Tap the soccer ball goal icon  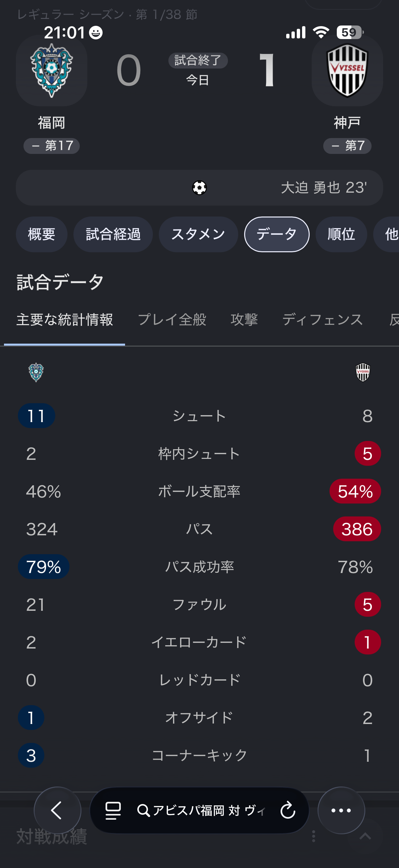[199, 188]
